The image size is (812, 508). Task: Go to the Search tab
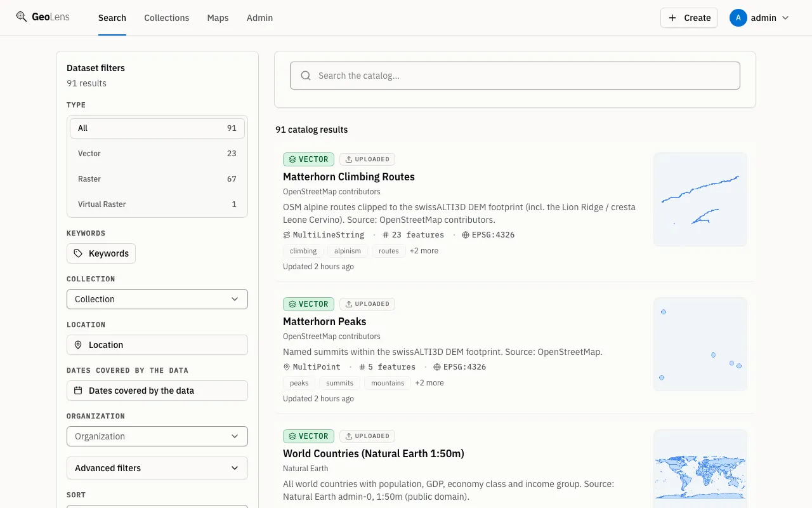tap(112, 18)
